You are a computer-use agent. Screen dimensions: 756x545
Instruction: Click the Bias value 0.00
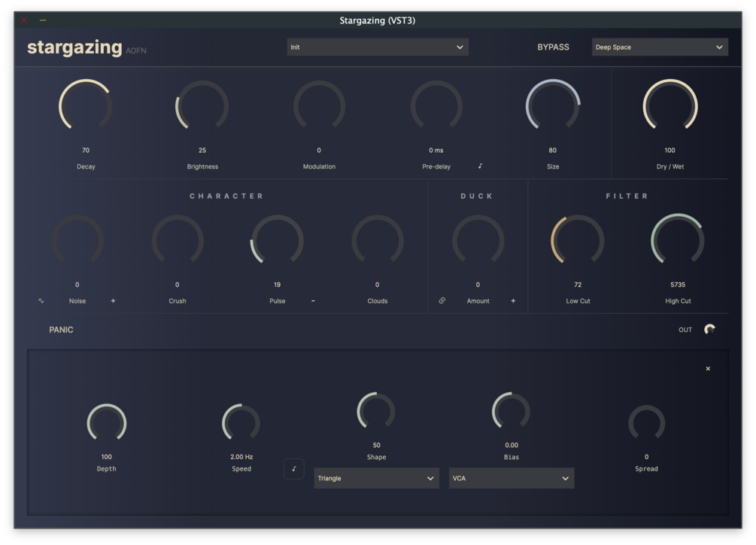click(512, 445)
